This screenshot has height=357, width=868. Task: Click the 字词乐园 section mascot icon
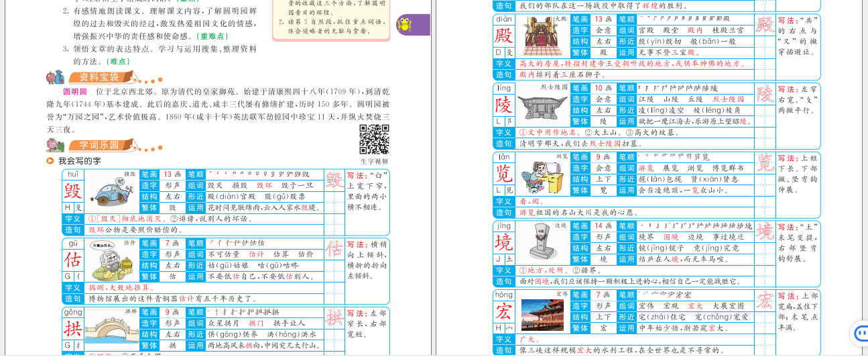pos(56,144)
